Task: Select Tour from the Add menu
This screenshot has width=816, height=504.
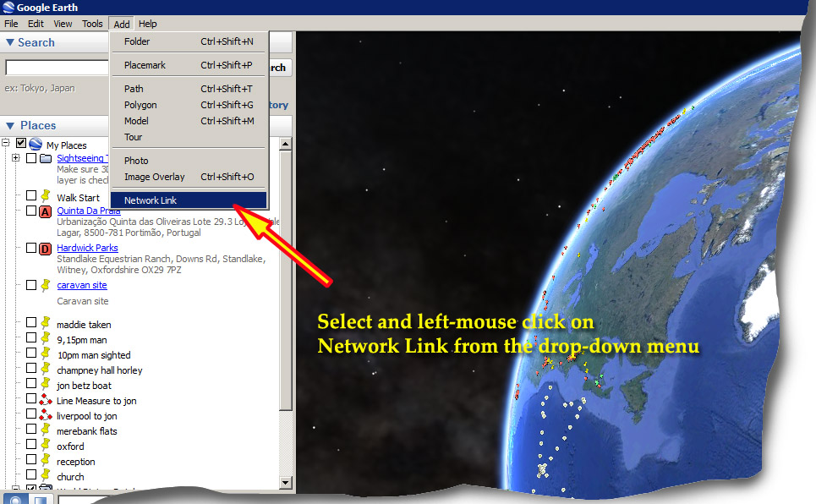Action: pyautogui.click(x=189, y=137)
